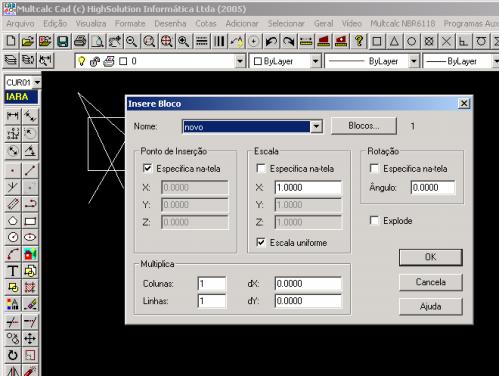Click the dY input field
The image size is (499, 376).
308,301
